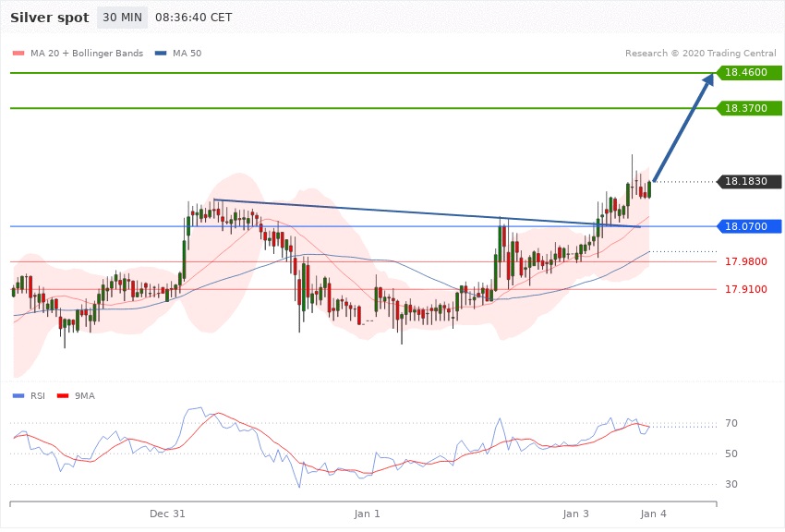The image size is (785, 532).
Task: Click the 18.3700 green price tag
Action: [749, 108]
